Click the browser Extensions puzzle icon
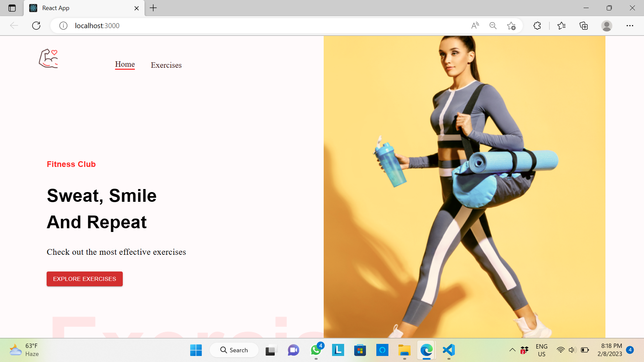 coord(537,25)
